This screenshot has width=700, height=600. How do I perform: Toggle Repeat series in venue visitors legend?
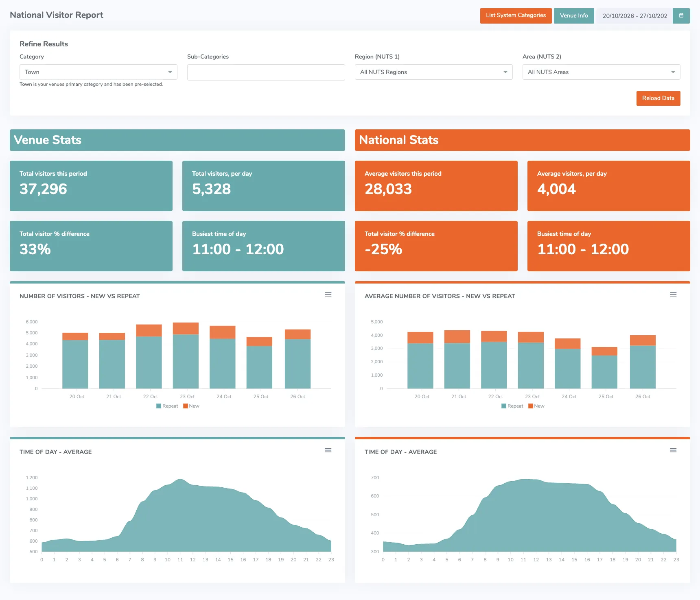[x=167, y=406]
